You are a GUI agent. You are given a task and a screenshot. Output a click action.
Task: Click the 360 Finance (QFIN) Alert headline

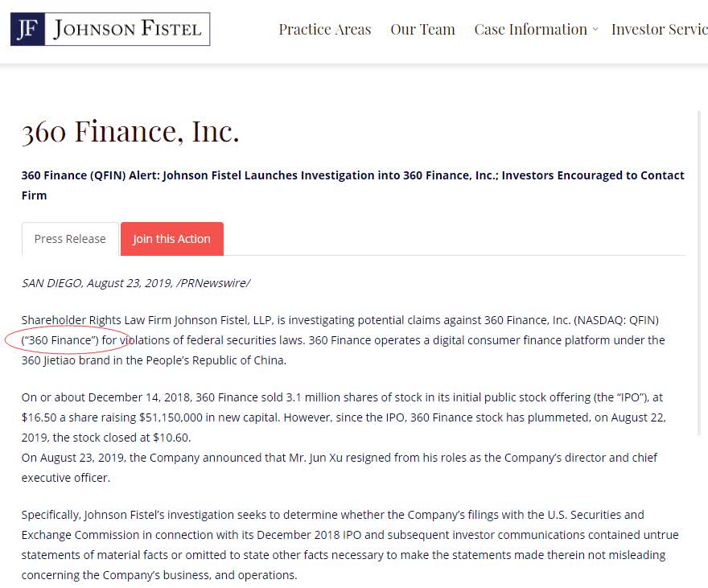click(352, 185)
